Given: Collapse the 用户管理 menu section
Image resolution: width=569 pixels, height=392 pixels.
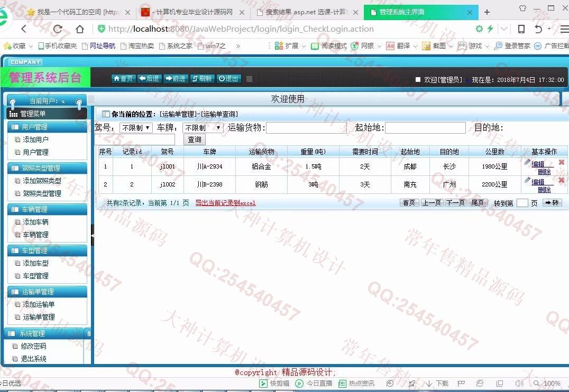Looking at the screenshot, I should coord(47,127).
